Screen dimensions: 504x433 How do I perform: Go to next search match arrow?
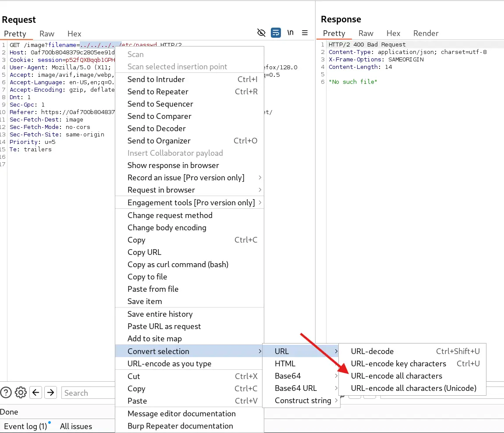[51, 393]
